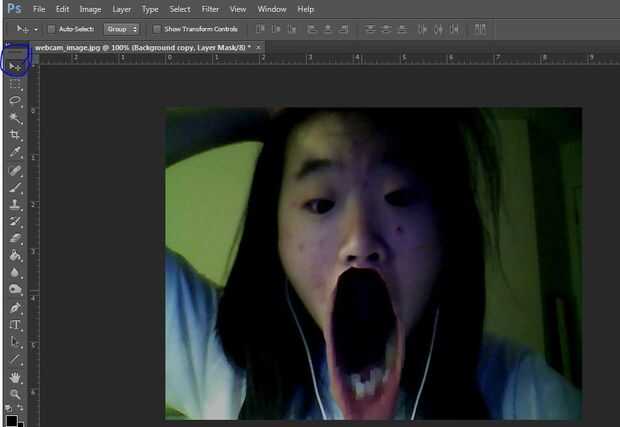Open the Group auto-select dropdown
The height and width of the screenshot is (427, 620).
pyautogui.click(x=121, y=29)
